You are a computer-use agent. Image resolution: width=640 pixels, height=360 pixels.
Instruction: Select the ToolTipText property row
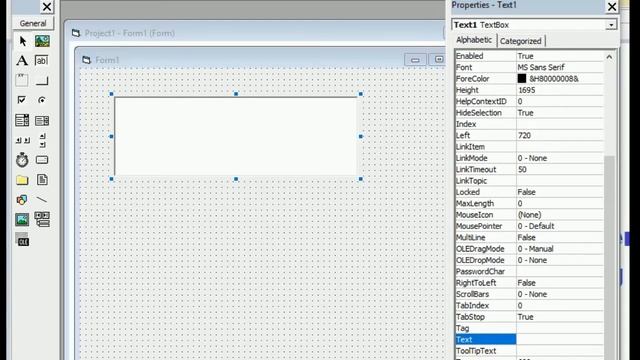(485, 351)
